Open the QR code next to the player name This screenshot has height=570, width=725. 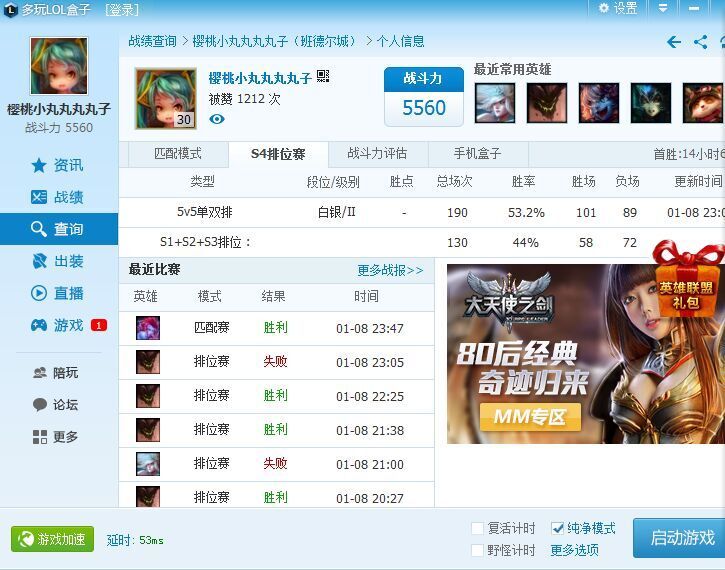click(323, 76)
